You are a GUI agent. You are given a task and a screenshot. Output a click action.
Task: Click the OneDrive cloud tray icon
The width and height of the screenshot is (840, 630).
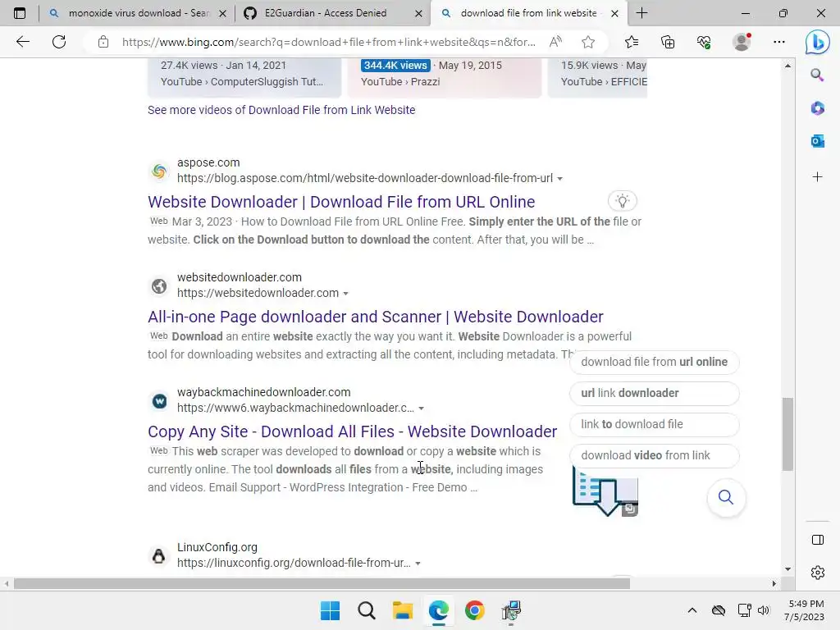(x=719, y=610)
